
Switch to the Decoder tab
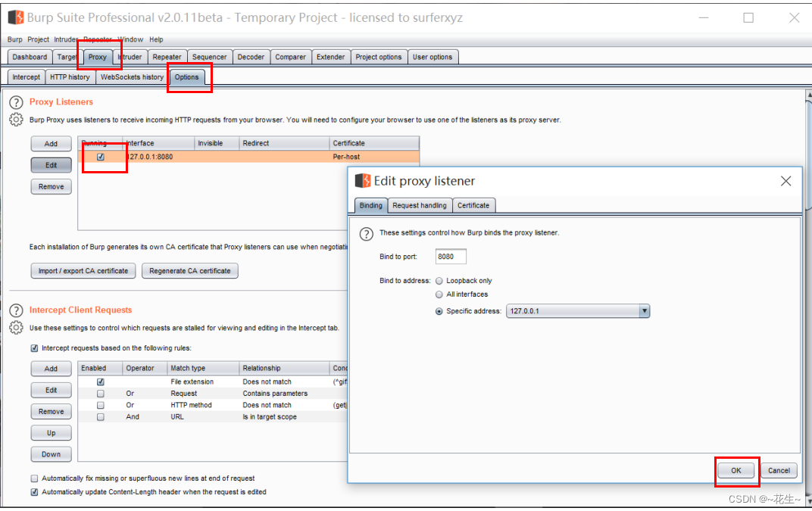tap(251, 57)
